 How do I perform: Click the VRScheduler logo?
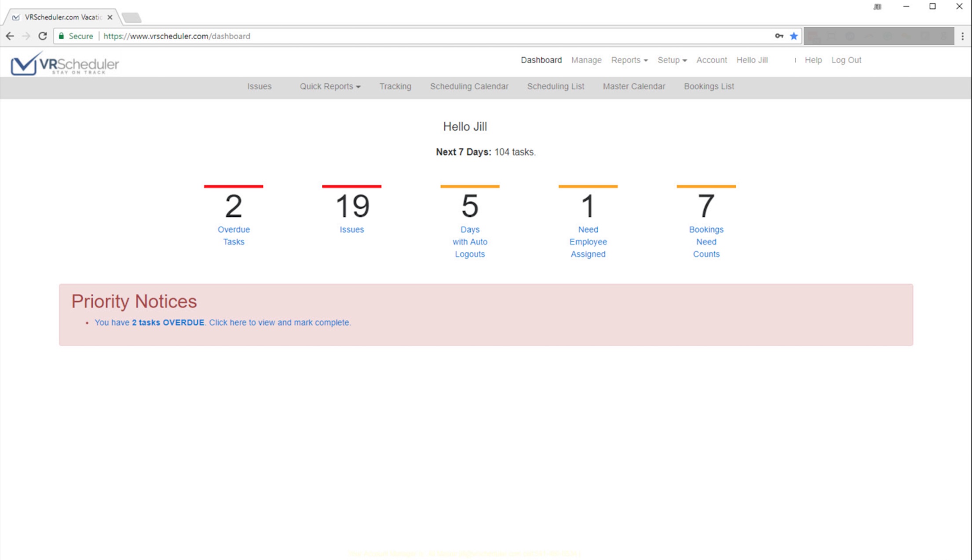click(x=64, y=64)
